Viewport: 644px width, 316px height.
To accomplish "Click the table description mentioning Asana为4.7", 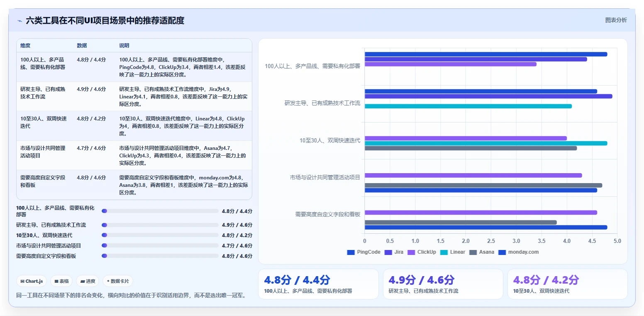I will click(x=183, y=156).
